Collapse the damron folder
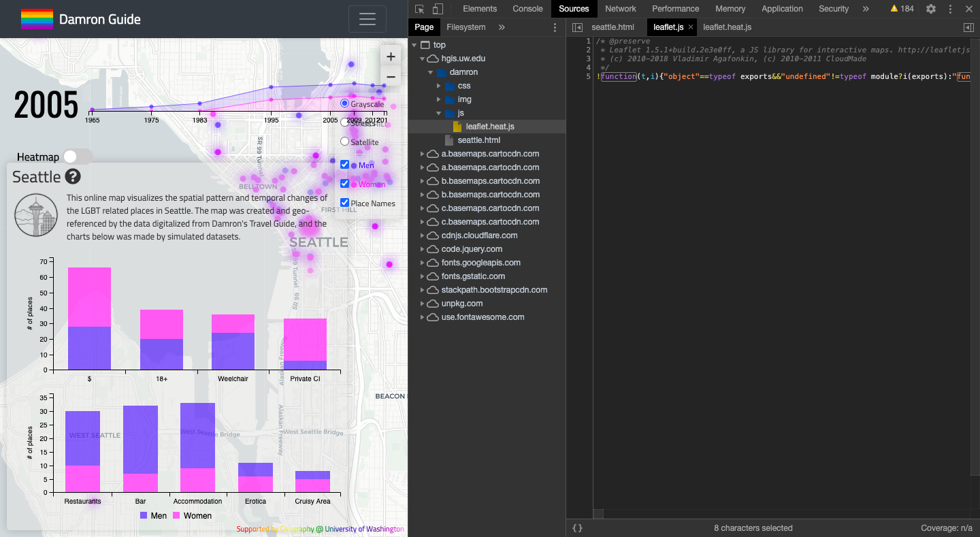 431,72
